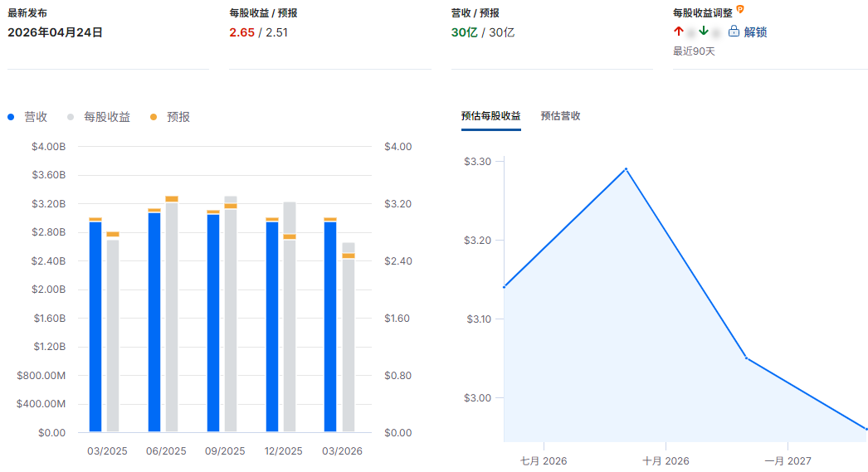Click the first data point of the EPS line
The height and width of the screenshot is (472, 868).
pyautogui.click(x=505, y=287)
